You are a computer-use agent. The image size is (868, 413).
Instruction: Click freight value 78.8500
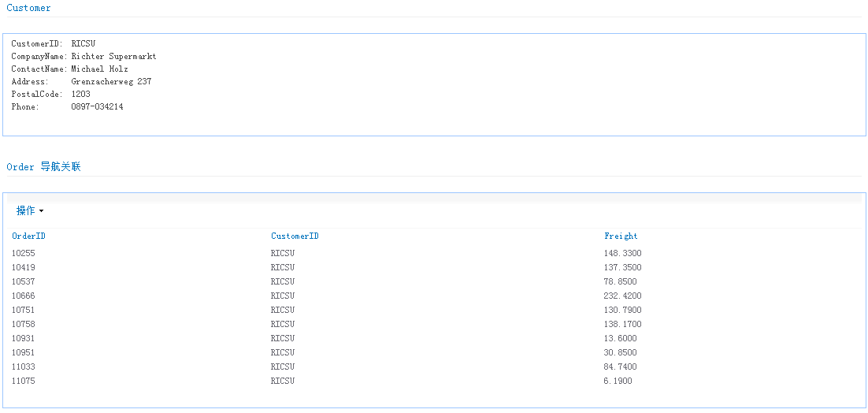pyautogui.click(x=621, y=282)
